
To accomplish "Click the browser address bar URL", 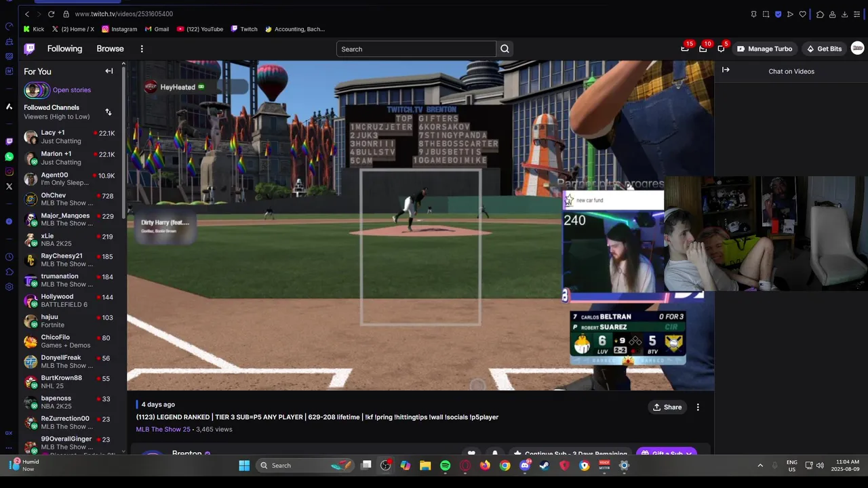I will (x=124, y=14).
